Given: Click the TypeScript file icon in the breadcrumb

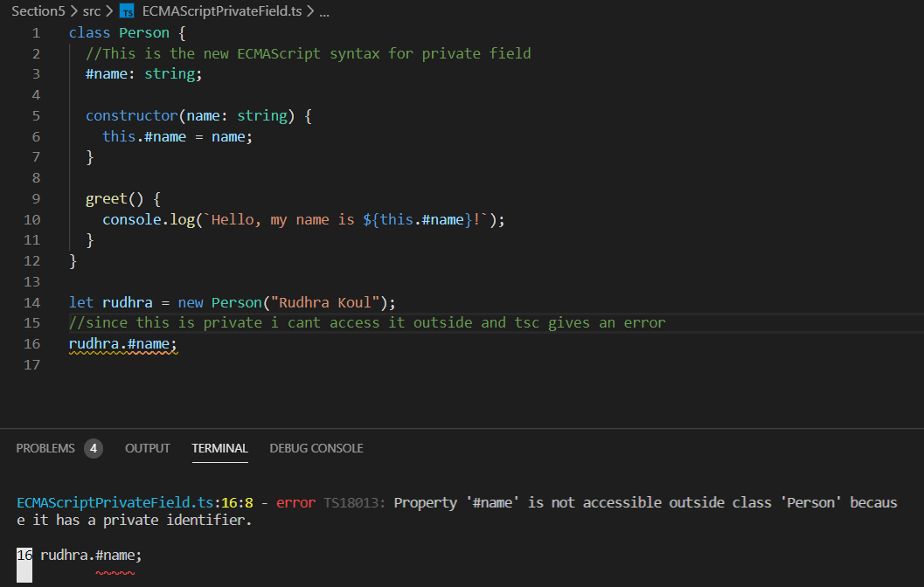Looking at the screenshot, I should coord(127,11).
